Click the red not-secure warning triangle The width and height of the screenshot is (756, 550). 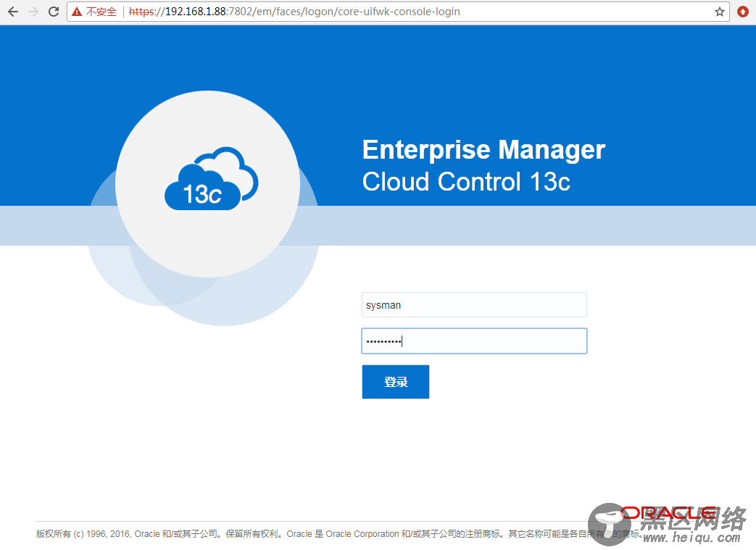[x=77, y=12]
